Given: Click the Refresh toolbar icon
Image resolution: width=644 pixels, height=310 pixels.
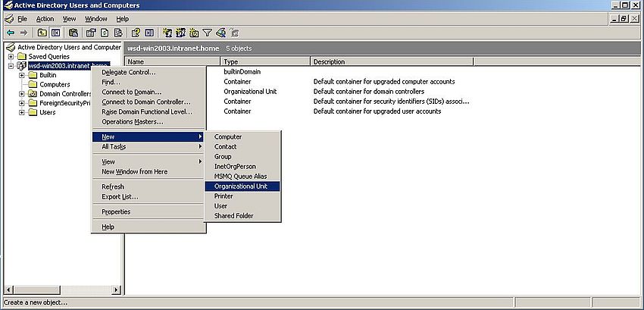Looking at the screenshot, I should 105,33.
